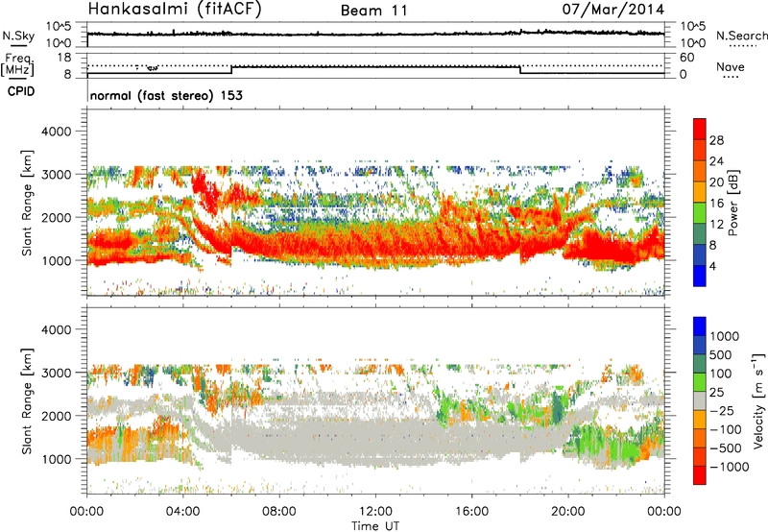Click the "16:00" time tick label
Image resolution: width=768 pixels, height=532 pixels.
pyautogui.click(x=471, y=512)
